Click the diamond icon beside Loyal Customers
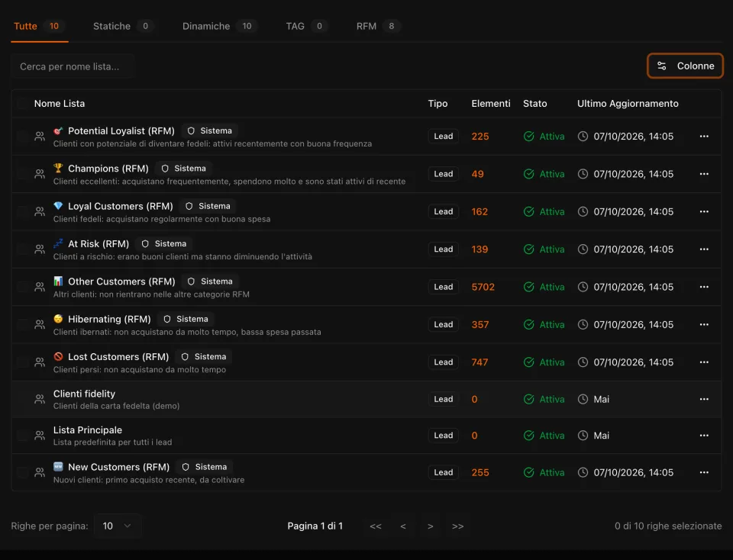Screen dimensions: 733x560 click(58, 206)
